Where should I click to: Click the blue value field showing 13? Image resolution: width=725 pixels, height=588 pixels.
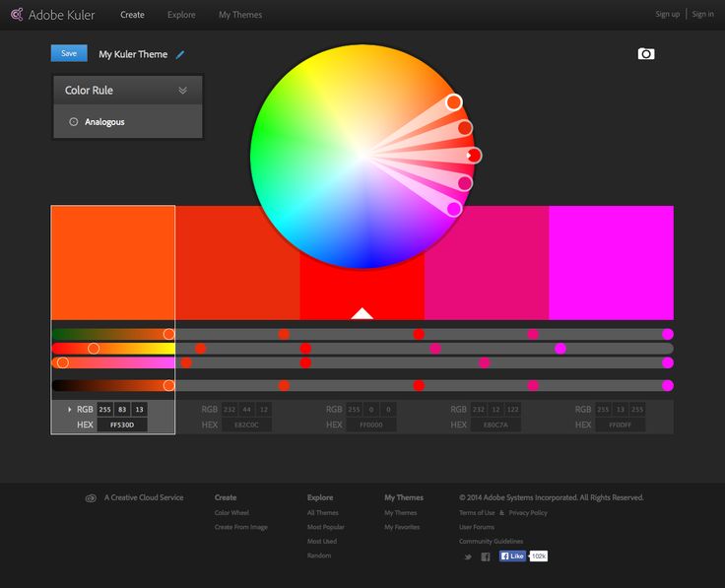tap(139, 409)
